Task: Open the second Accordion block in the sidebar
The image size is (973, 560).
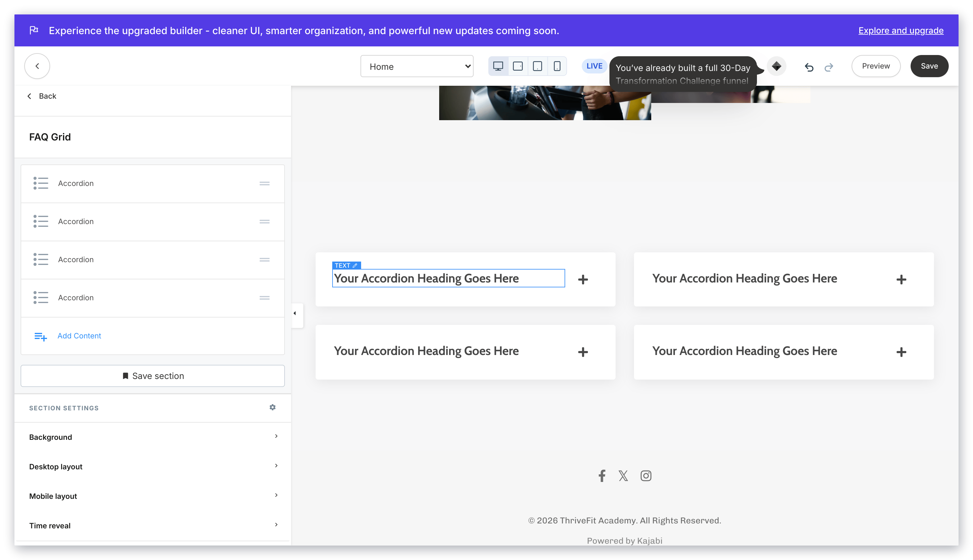Action: tap(153, 222)
